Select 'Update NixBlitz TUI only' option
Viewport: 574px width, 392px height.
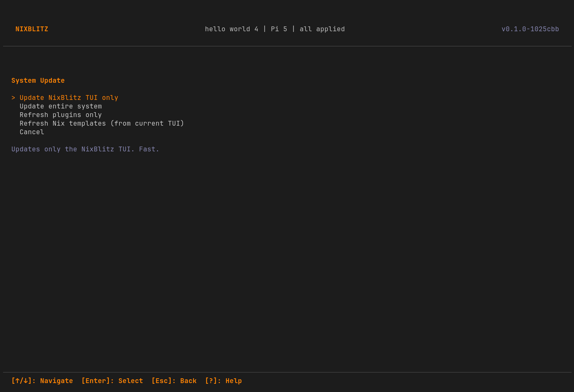click(69, 98)
